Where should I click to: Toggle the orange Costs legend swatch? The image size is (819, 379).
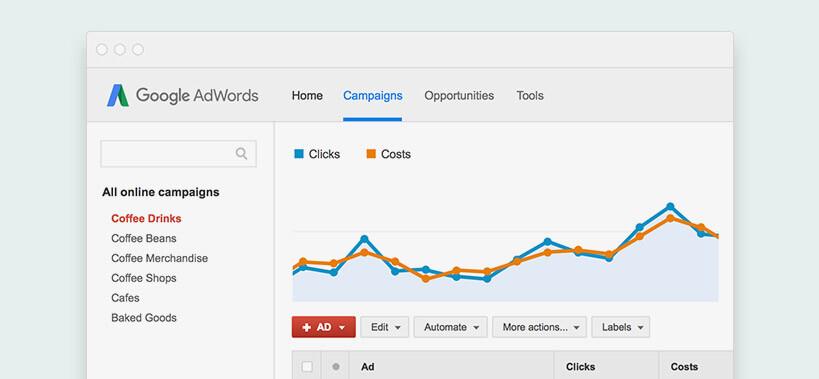[x=371, y=154]
